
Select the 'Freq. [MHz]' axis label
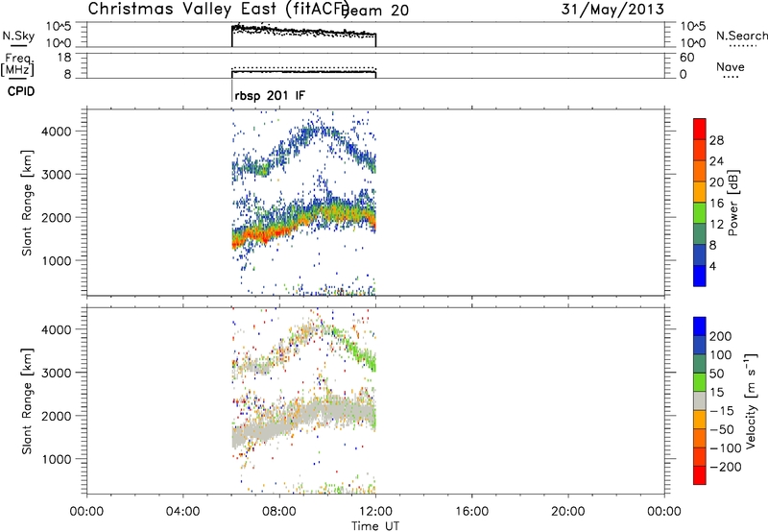click(17, 64)
